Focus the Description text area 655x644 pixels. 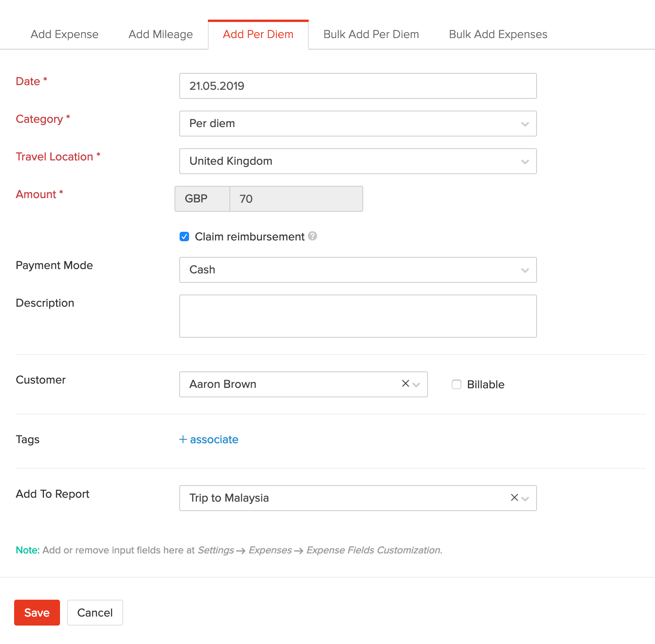[357, 316]
